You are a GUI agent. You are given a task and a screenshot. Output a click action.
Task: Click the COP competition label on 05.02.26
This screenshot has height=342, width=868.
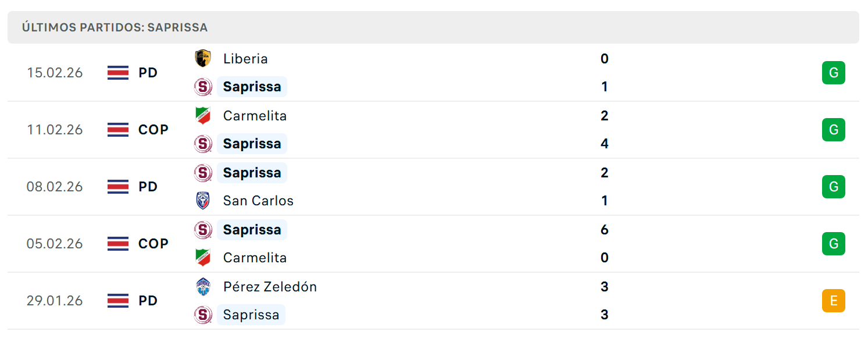153,244
